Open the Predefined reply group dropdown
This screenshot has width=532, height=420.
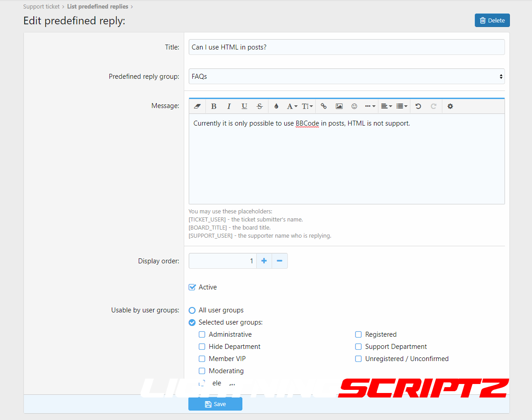346,77
